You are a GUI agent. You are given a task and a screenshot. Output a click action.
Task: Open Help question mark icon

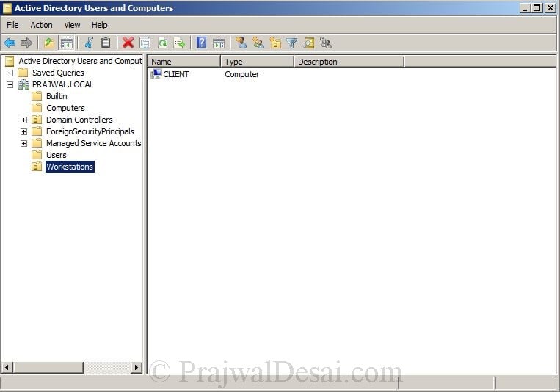click(201, 43)
